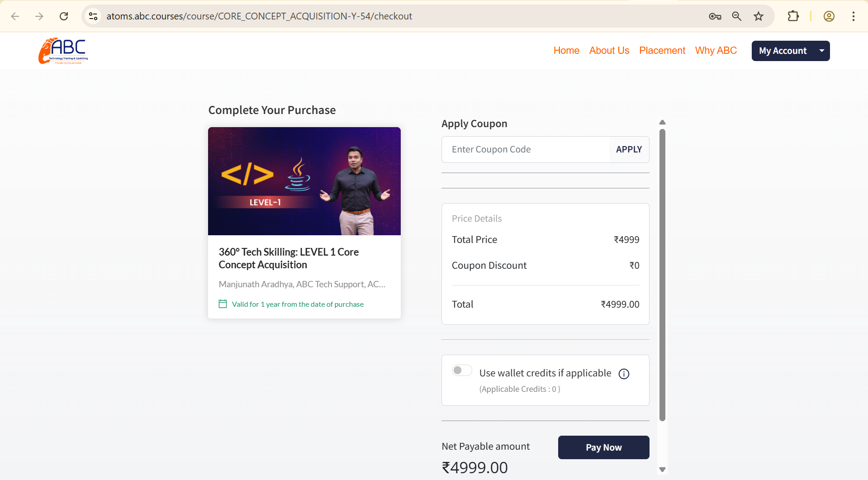Click the zoom magnifier icon in address bar
The width and height of the screenshot is (868, 480).
point(736,16)
